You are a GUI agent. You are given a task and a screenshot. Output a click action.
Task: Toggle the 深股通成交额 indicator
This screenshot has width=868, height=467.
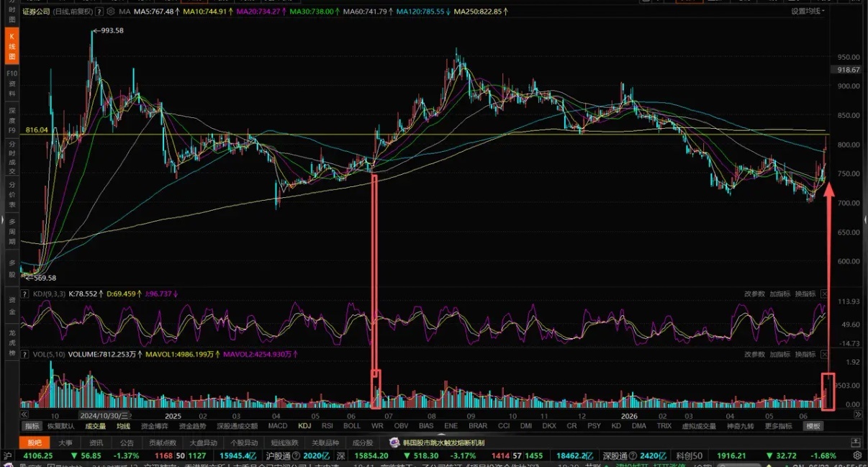click(237, 426)
